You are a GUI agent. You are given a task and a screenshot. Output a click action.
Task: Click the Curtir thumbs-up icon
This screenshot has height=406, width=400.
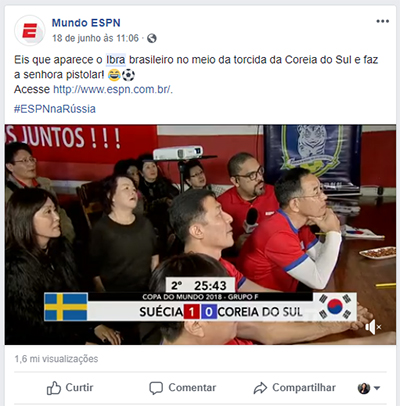[x=54, y=388]
